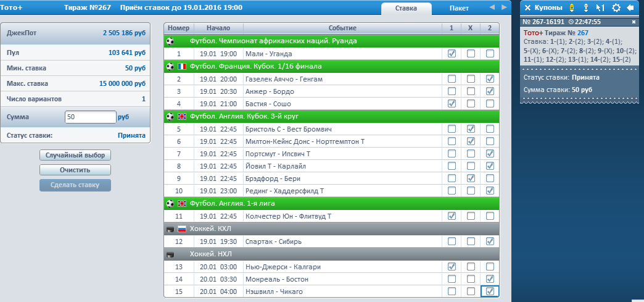644x302 pixels.
Task: Close coupon № 267-16191
Action: click(634, 22)
